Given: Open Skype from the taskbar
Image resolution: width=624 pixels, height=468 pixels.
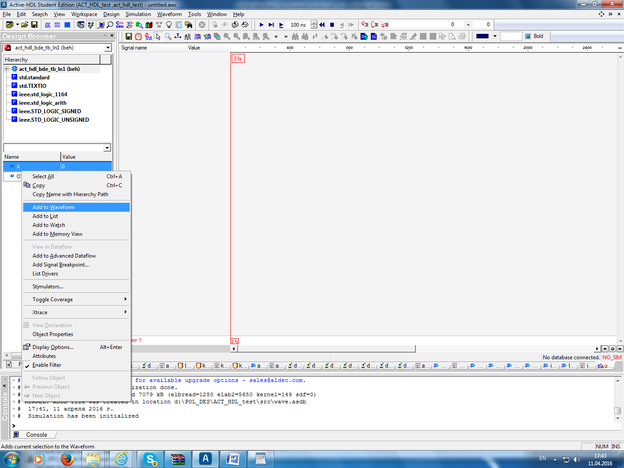Looking at the screenshot, I should tap(148, 457).
